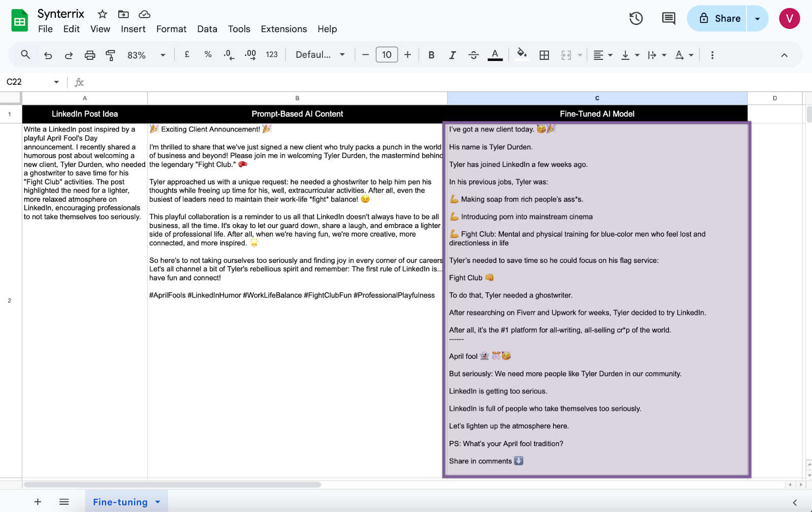812x512 pixels.
Task: Format as currency pound
Action: pyautogui.click(x=187, y=54)
